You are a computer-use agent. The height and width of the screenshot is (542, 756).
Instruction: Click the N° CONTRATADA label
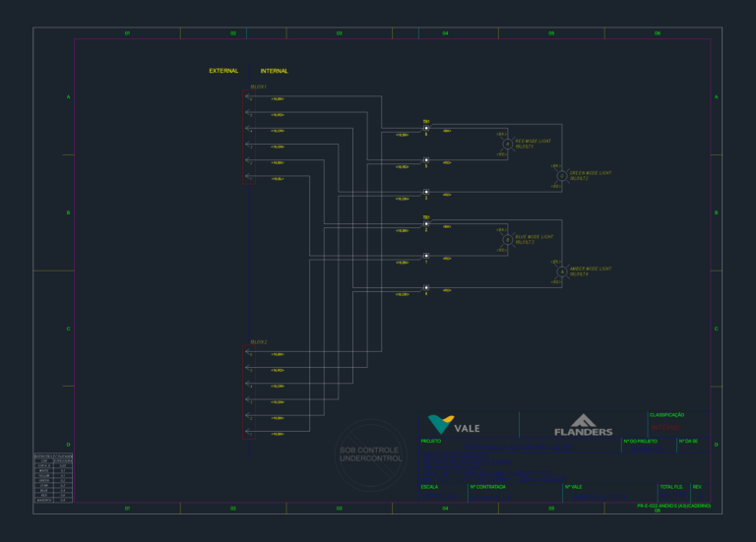(488, 487)
